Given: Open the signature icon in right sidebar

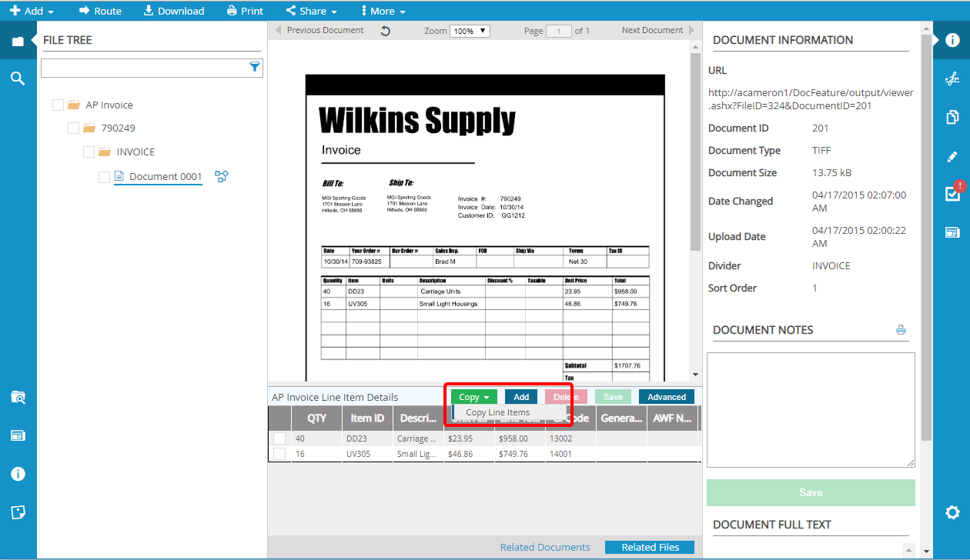Looking at the screenshot, I should coord(952,78).
